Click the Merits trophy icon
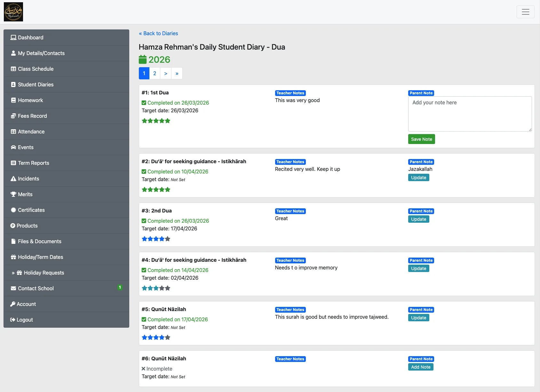This screenshot has width=540, height=392. tap(13, 194)
